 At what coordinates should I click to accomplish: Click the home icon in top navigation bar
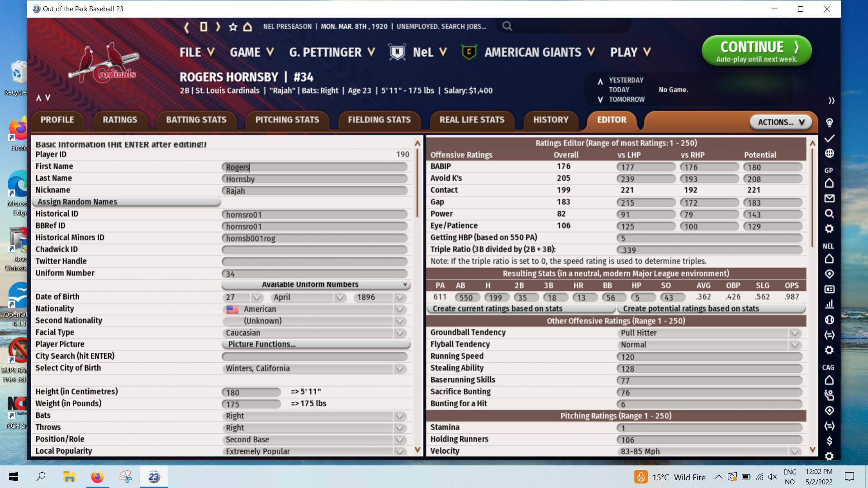click(x=247, y=27)
